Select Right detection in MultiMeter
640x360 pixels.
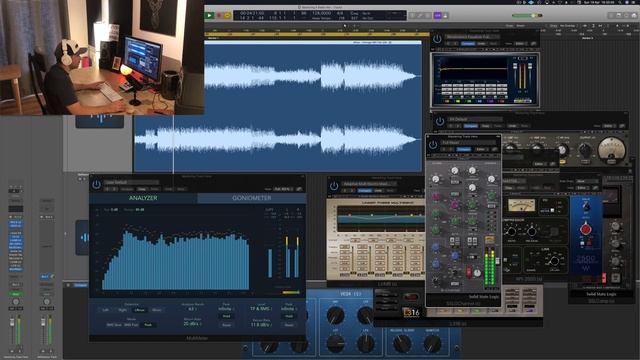pyautogui.click(x=122, y=310)
